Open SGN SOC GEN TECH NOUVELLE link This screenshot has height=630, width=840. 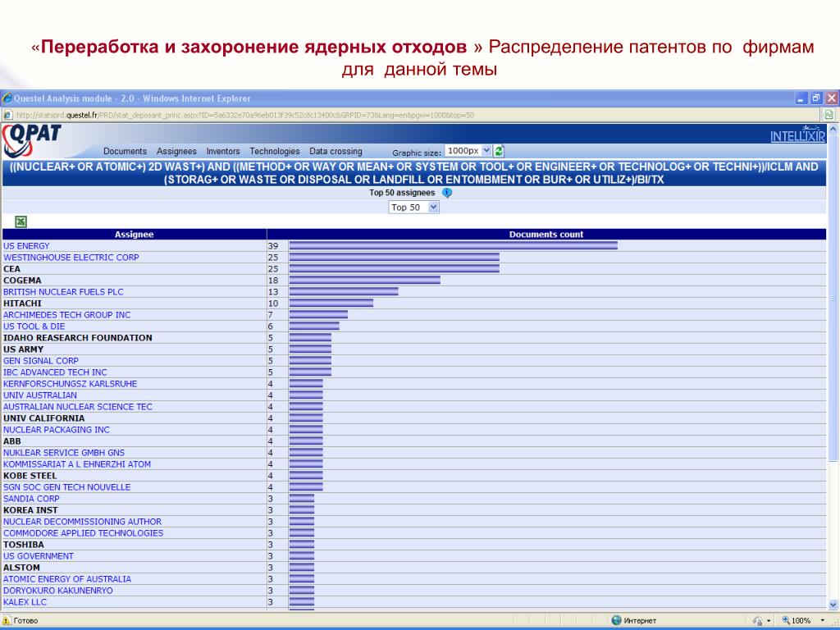67,487
